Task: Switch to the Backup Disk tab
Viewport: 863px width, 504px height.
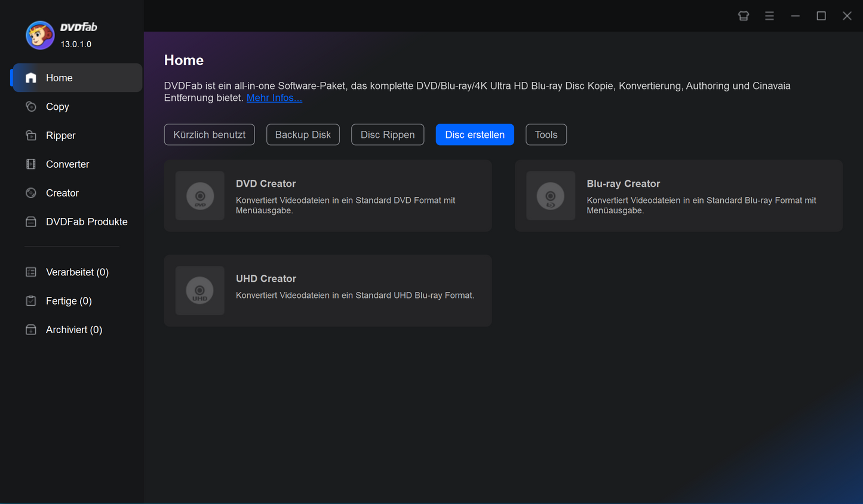Action: click(x=303, y=135)
